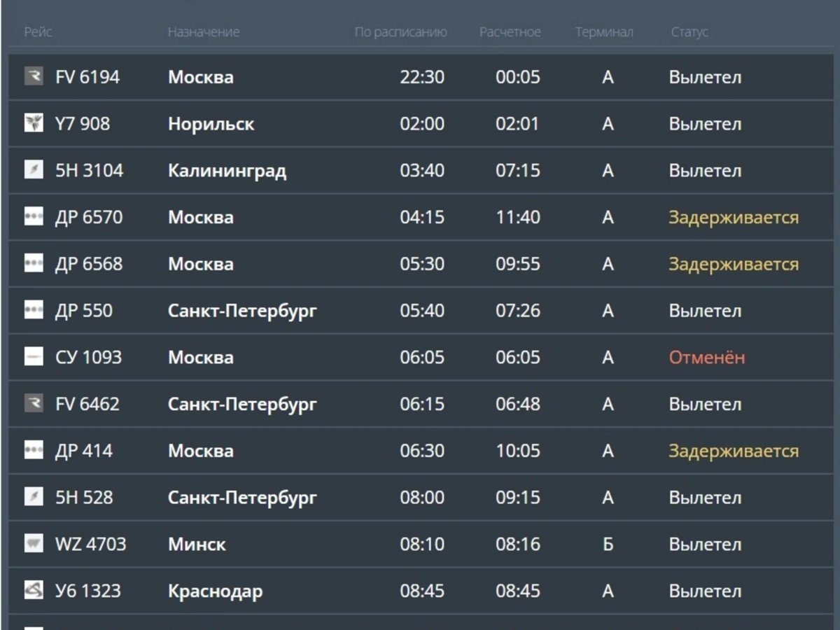
Task: Click the airline logo for WZ 4703
Action: click(x=34, y=545)
